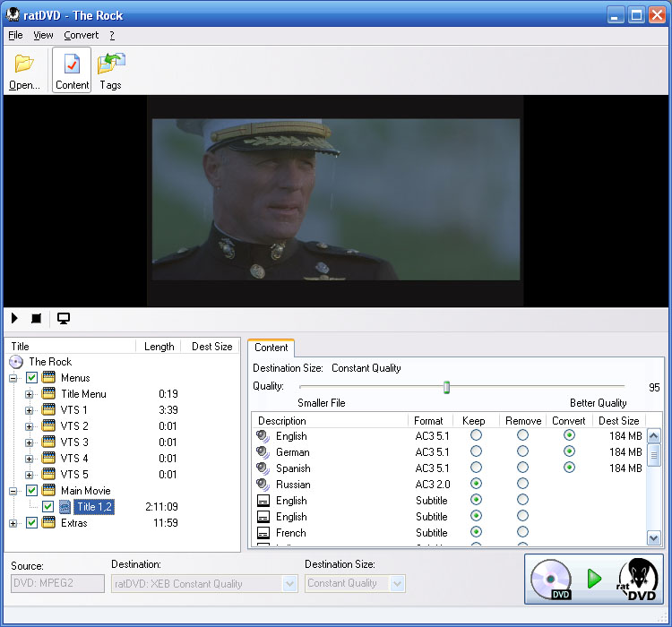Click the Content tab

click(271, 348)
